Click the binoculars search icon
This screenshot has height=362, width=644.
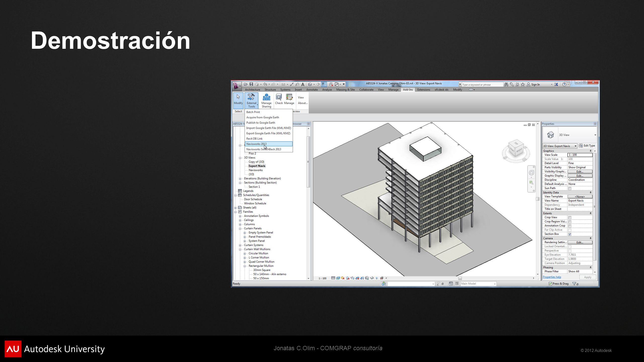[x=506, y=84]
